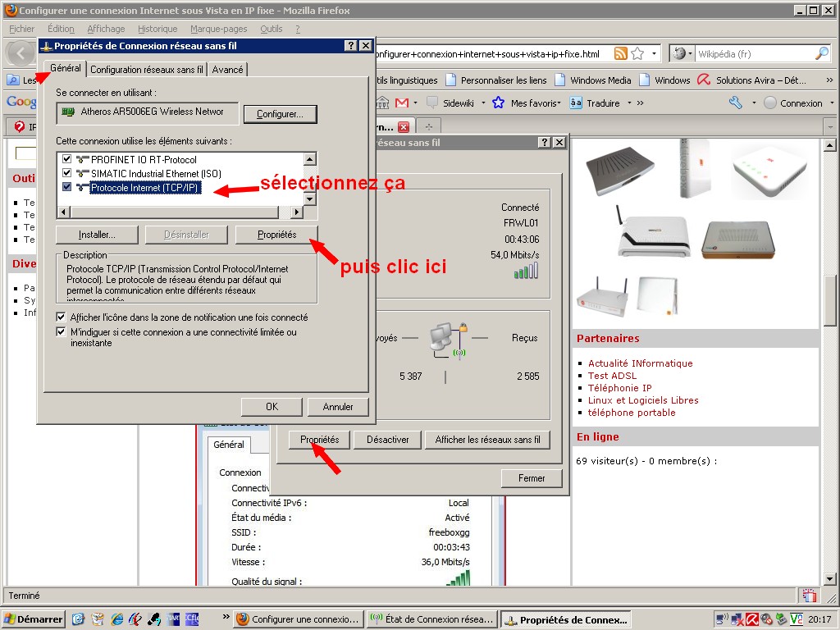Click the RSS feed icon in address bar
Image resolution: width=840 pixels, height=630 pixels.
[621, 54]
